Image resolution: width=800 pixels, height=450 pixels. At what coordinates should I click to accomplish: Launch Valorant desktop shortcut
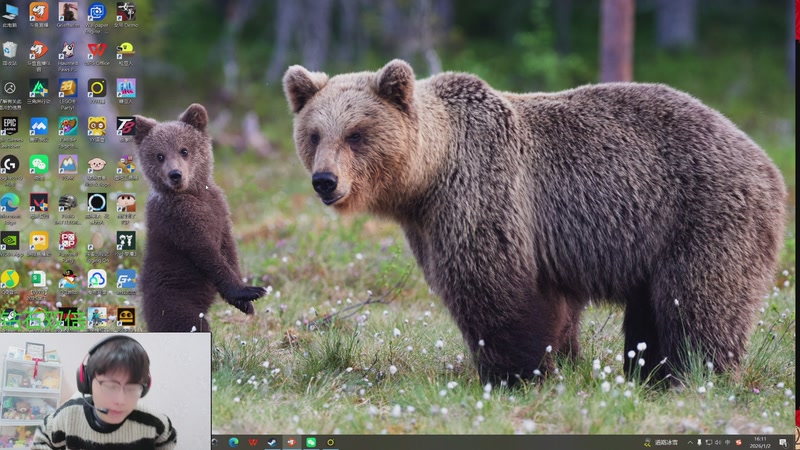point(39,206)
